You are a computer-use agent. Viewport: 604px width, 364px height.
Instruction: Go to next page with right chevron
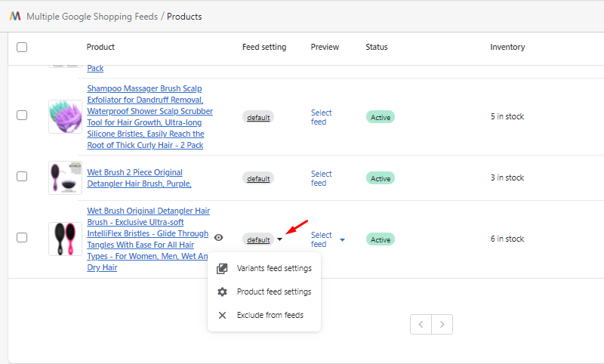tap(442, 324)
